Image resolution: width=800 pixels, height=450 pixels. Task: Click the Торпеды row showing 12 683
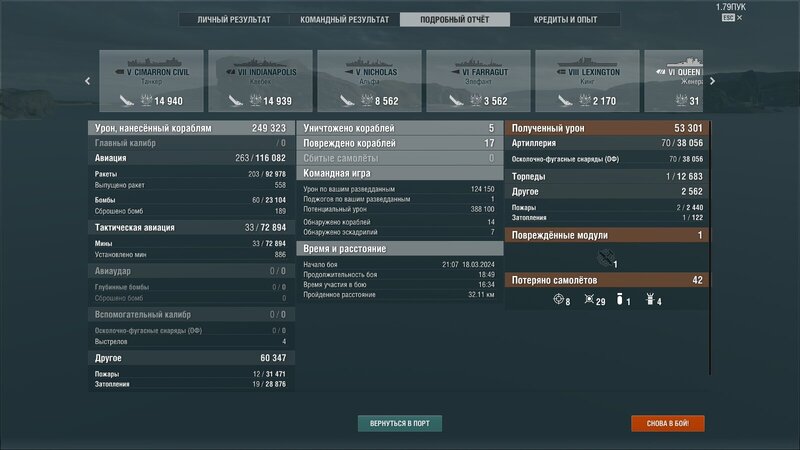[x=607, y=177]
